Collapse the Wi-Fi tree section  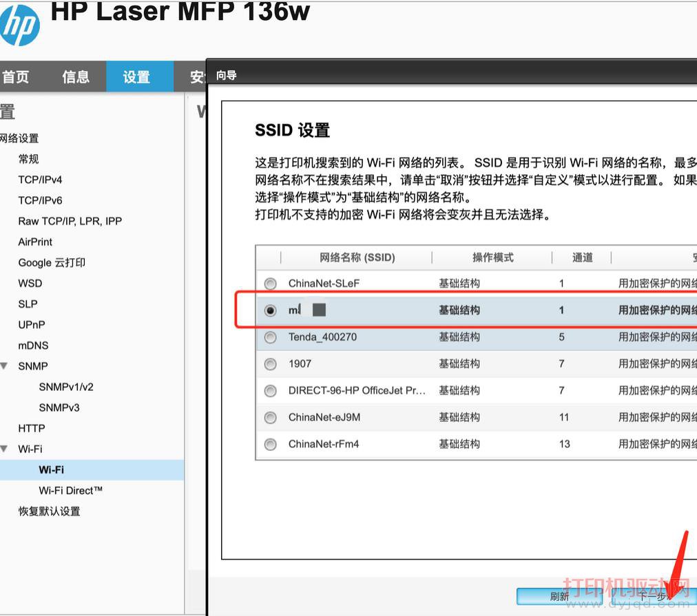tap(4, 449)
